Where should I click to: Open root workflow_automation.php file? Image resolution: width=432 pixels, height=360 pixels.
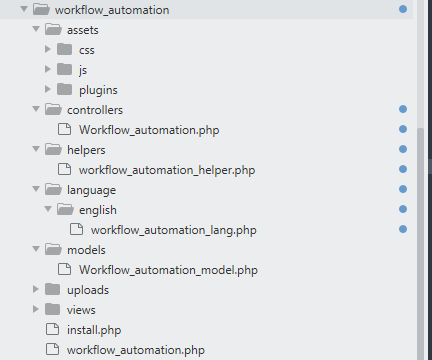136,350
